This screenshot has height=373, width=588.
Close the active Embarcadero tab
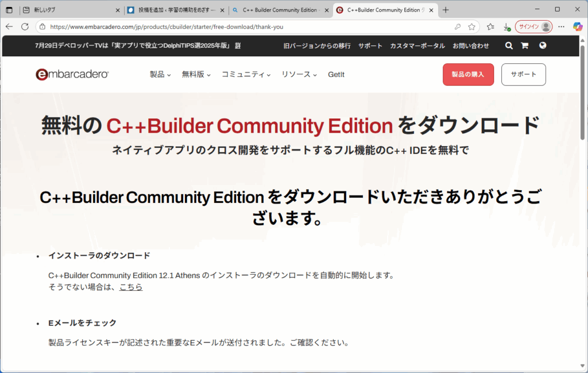431,10
